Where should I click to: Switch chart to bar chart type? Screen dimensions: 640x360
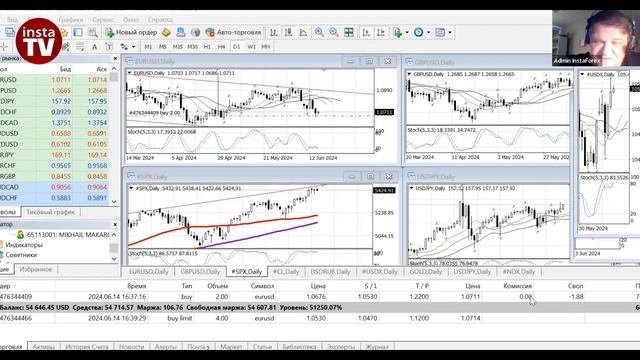click(274, 32)
